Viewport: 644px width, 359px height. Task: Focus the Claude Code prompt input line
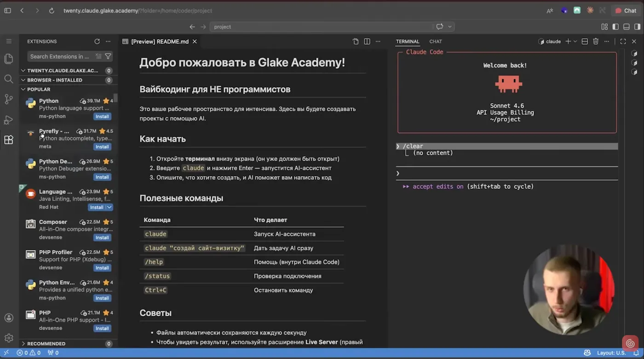tap(507, 173)
